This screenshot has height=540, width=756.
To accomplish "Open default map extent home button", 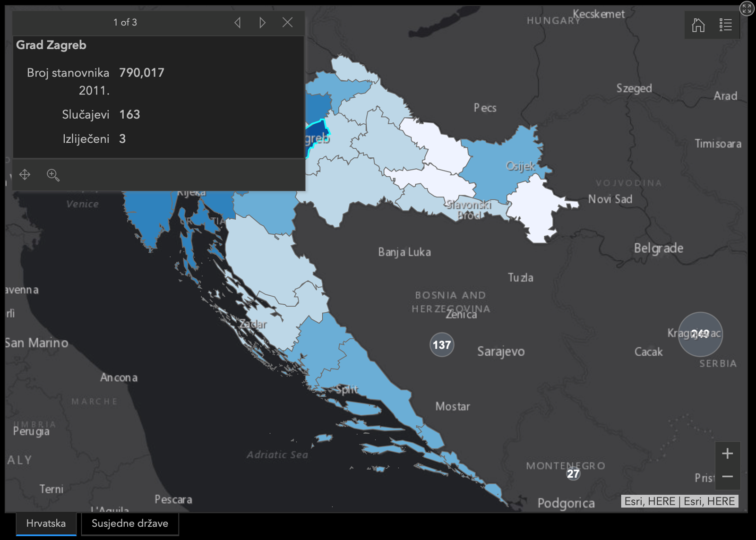I will pyautogui.click(x=698, y=25).
